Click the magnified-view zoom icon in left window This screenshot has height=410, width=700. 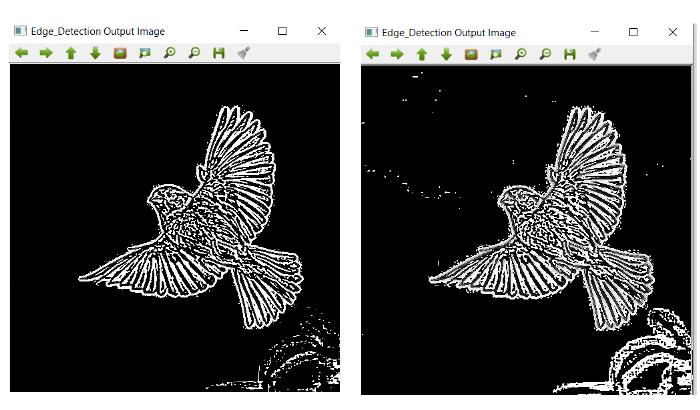point(145,53)
